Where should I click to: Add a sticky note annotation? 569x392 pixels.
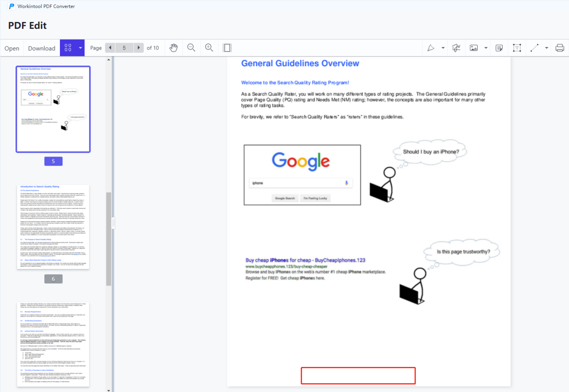[x=499, y=48]
